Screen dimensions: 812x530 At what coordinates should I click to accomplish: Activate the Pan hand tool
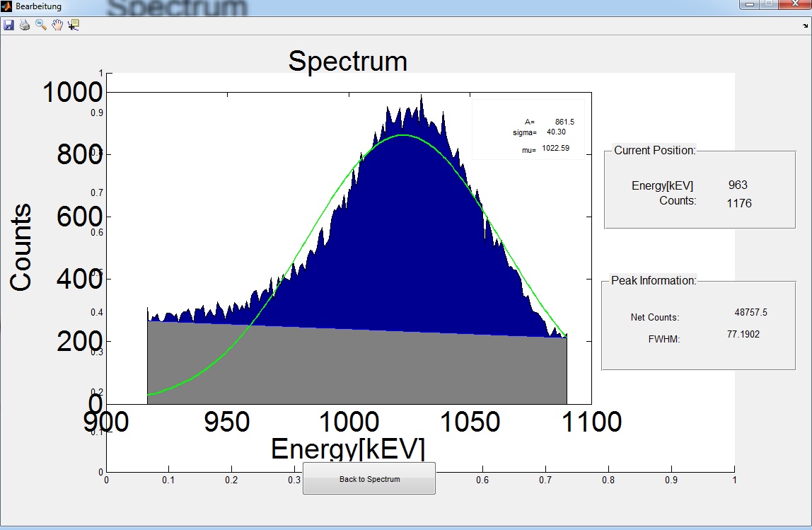pos(57,25)
